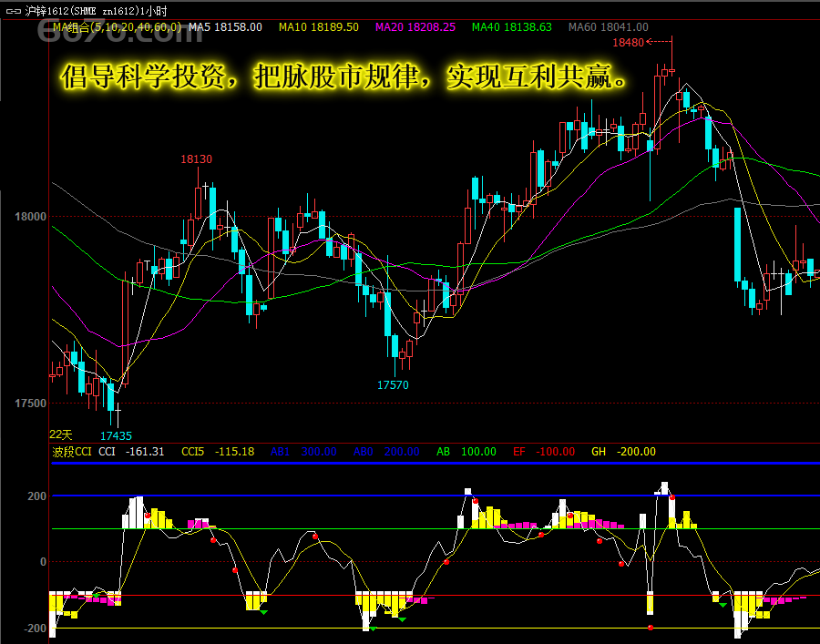Image resolution: width=820 pixels, height=644 pixels.
Task: Click the 18130 peak price label
Action: 197,159
